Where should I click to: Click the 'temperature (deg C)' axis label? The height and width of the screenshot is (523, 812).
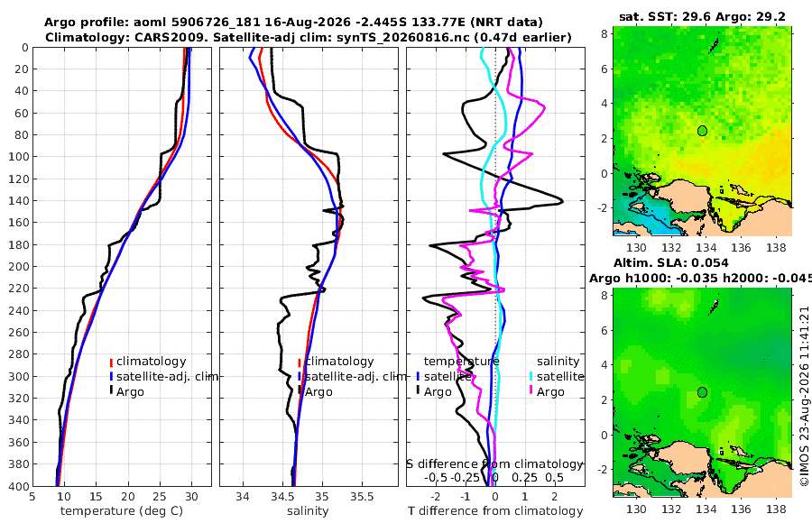[x=122, y=511]
